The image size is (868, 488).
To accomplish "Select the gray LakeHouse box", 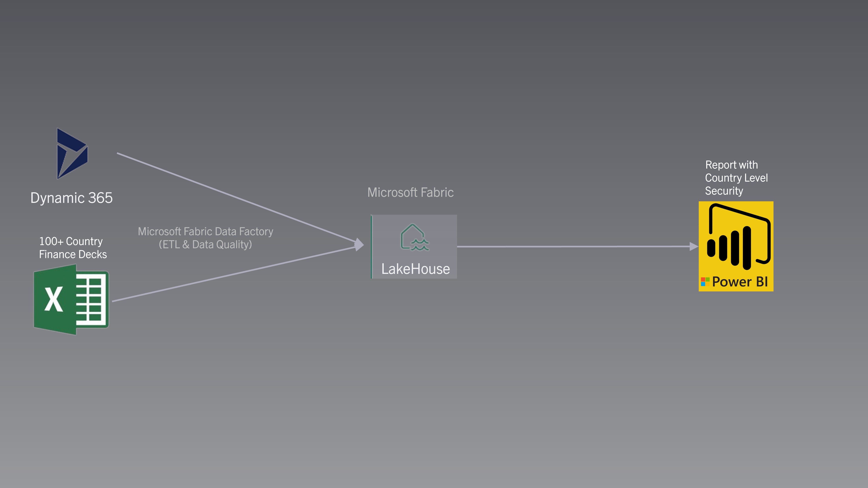I will pyautogui.click(x=414, y=246).
